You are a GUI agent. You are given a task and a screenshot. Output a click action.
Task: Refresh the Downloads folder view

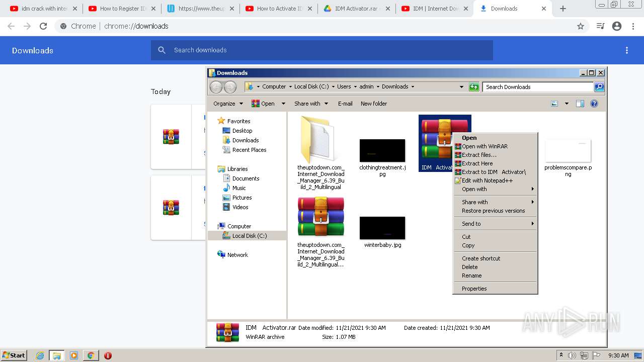(474, 87)
